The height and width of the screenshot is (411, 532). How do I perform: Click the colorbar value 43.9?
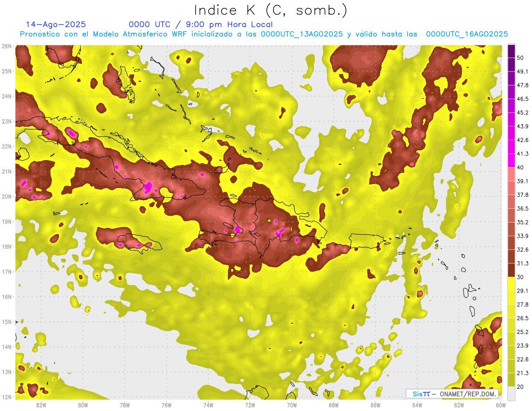coord(523,126)
